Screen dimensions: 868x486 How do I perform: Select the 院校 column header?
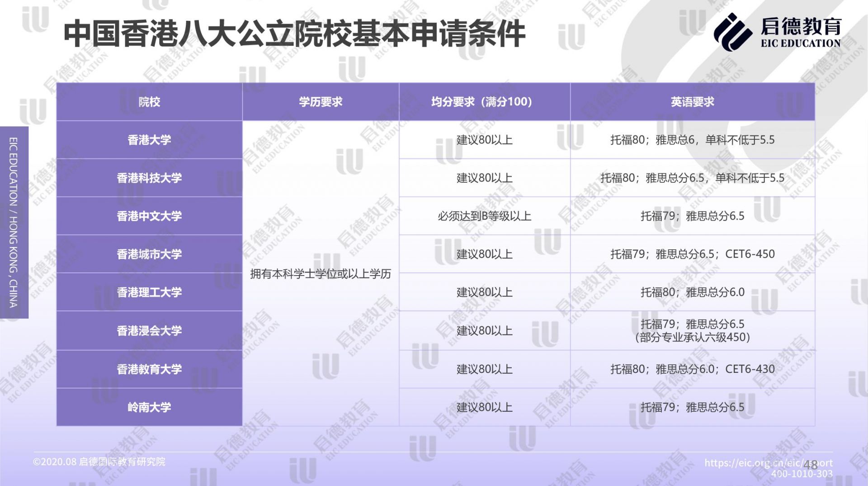[149, 102]
